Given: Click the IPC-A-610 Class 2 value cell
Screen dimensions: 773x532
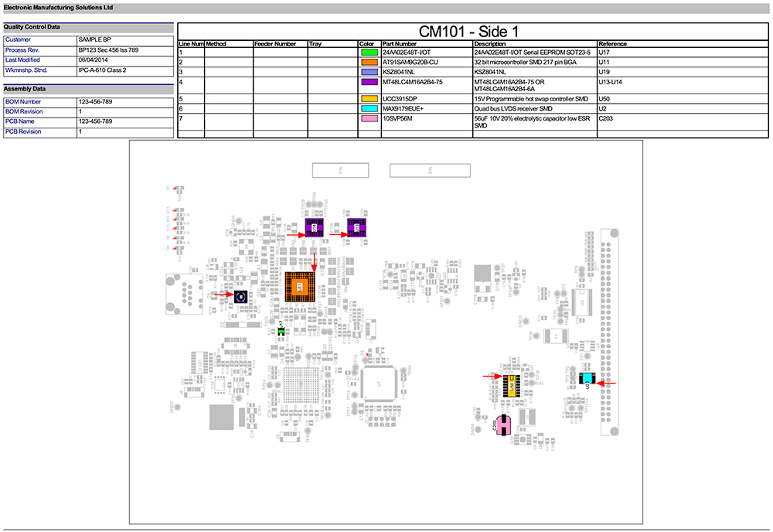Looking at the screenshot, I should (102, 70).
